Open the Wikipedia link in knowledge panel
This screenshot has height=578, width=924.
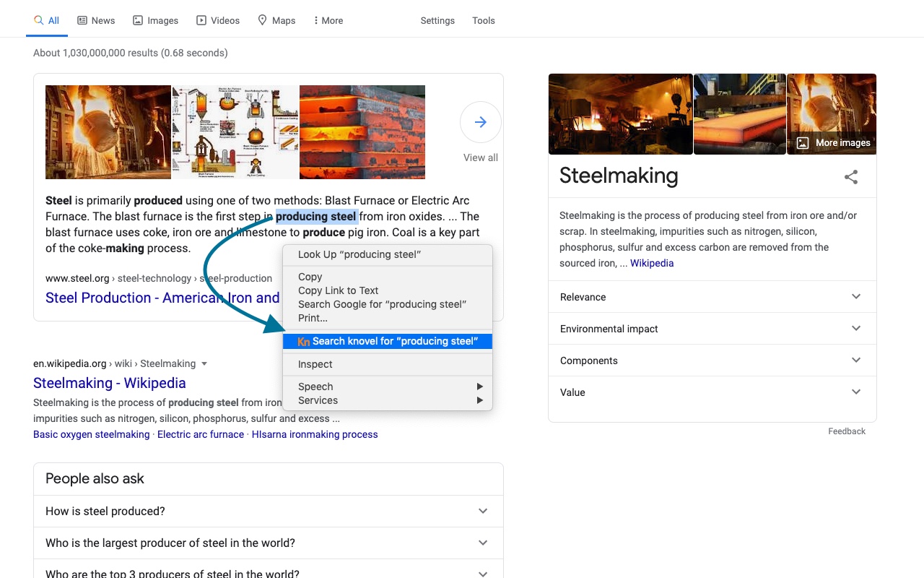(x=652, y=263)
